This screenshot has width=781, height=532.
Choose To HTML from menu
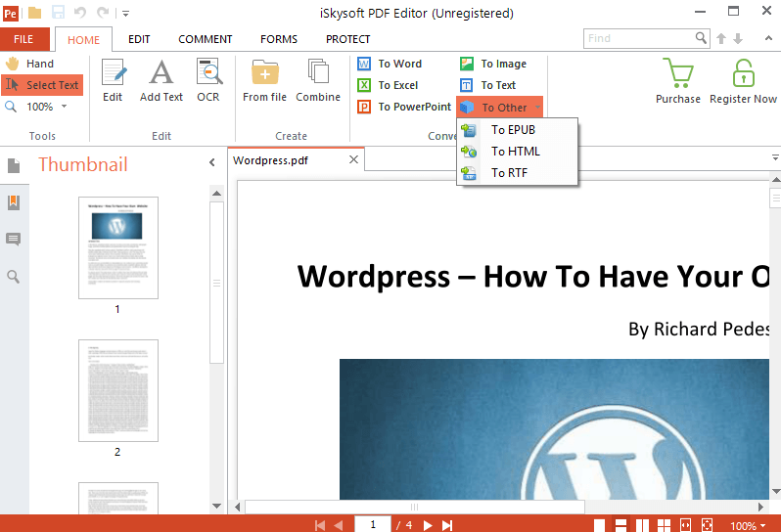(x=517, y=152)
